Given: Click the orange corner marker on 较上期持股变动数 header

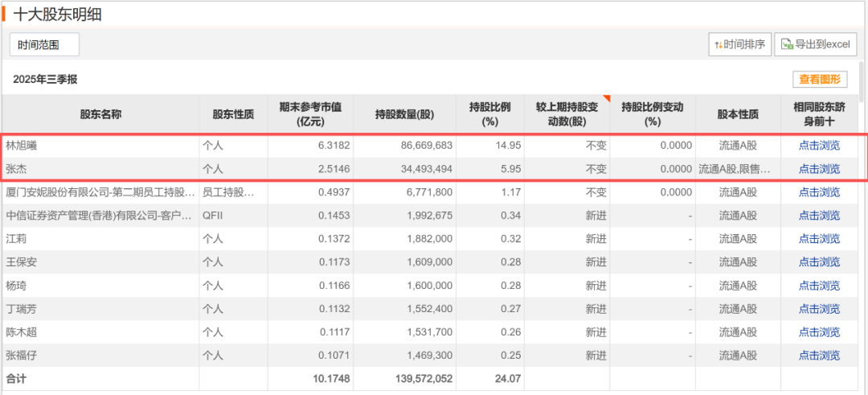Looking at the screenshot, I should point(607,98).
